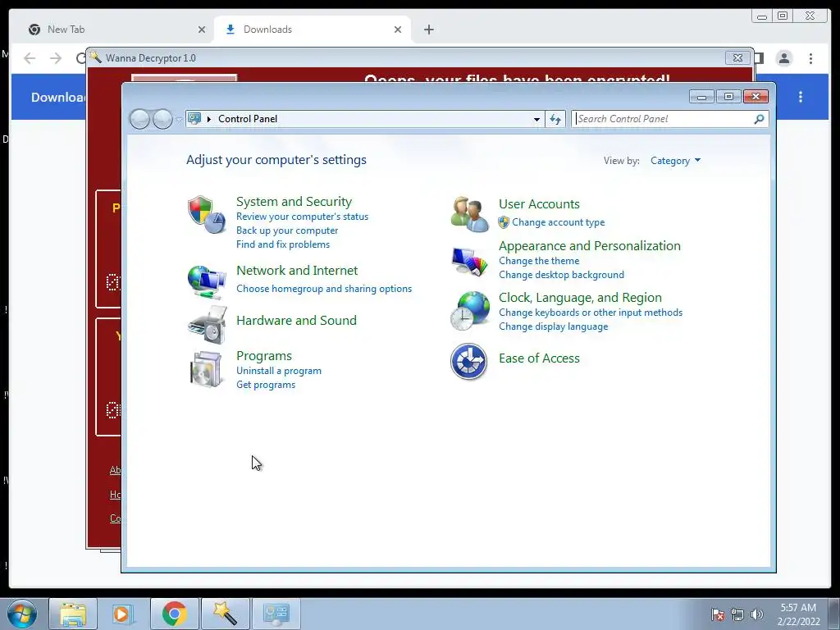Image resolution: width=840 pixels, height=630 pixels.
Task: Open Hardware and Sound heading link
Action: click(x=296, y=321)
